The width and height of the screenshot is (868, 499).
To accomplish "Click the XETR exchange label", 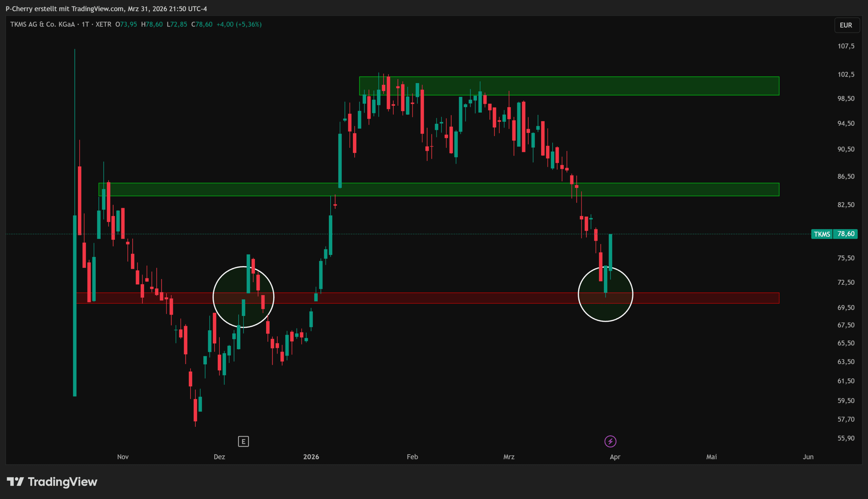I will (103, 24).
